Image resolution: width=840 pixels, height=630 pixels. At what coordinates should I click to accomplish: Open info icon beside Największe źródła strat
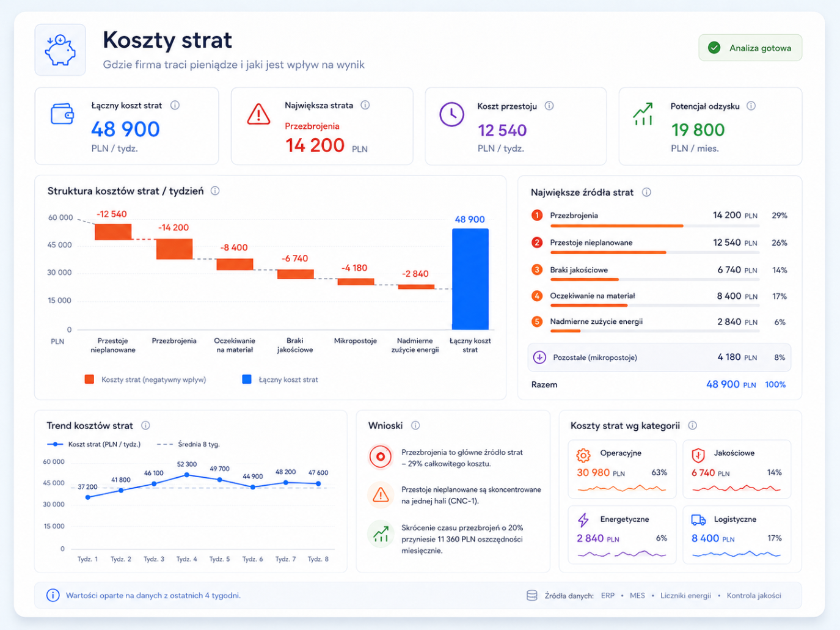(x=646, y=192)
